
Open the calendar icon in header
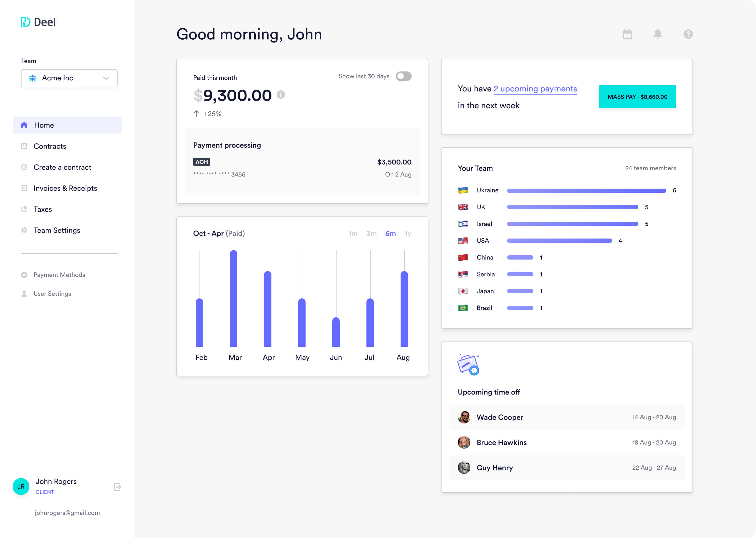tap(627, 34)
